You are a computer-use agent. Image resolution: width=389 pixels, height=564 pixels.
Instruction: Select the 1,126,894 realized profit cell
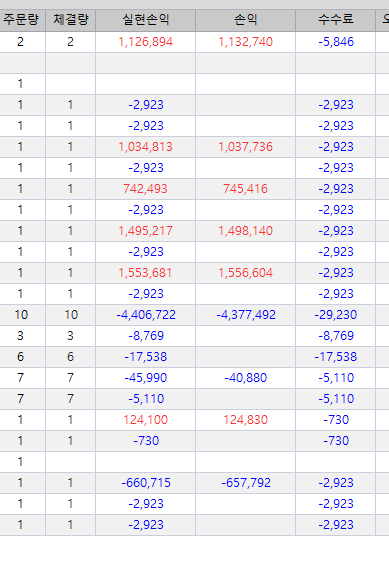145,42
